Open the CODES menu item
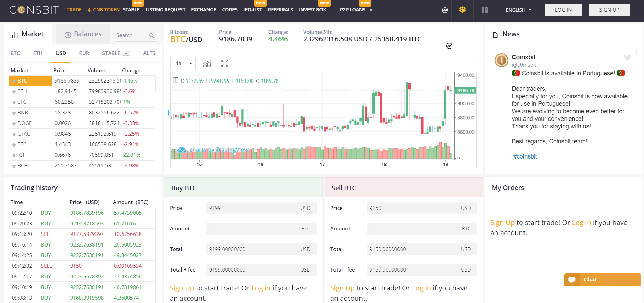The image size is (644, 303). coord(230,10)
